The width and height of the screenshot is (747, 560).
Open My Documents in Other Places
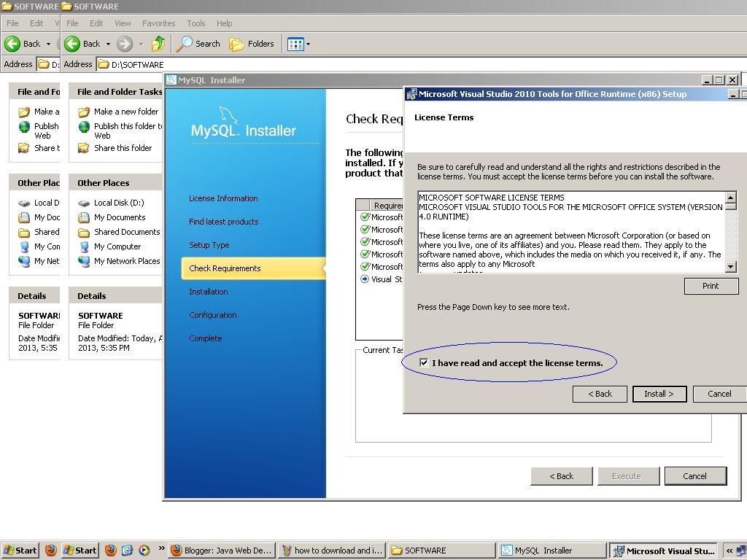pyautogui.click(x=120, y=217)
